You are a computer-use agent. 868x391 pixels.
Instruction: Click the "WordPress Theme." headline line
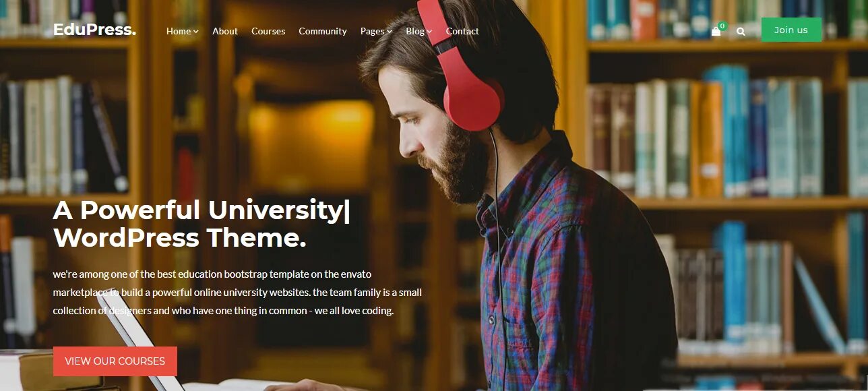179,238
